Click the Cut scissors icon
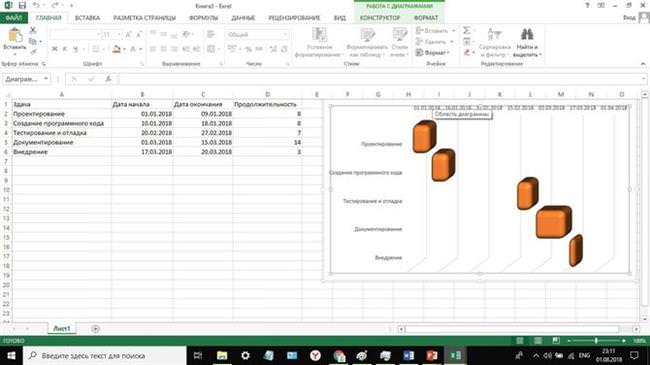The width and height of the screenshot is (650, 365). pos(33,30)
